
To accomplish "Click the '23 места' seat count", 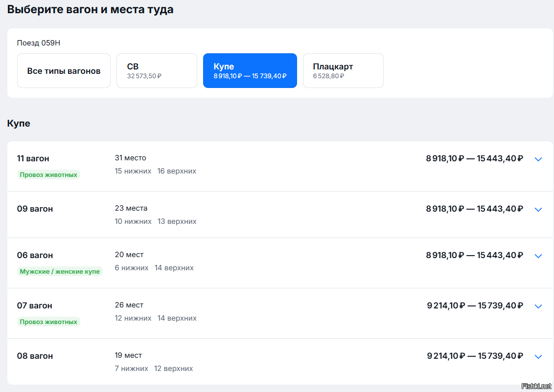I will tap(131, 208).
